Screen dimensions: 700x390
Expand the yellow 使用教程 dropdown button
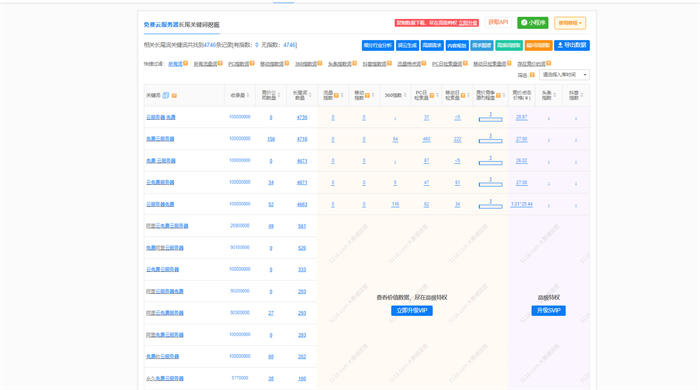click(570, 23)
